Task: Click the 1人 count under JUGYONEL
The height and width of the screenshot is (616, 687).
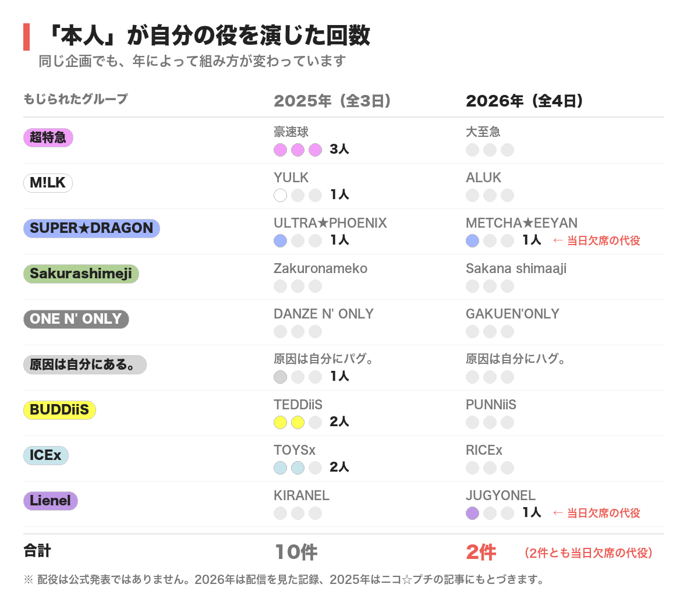Action: tap(532, 512)
